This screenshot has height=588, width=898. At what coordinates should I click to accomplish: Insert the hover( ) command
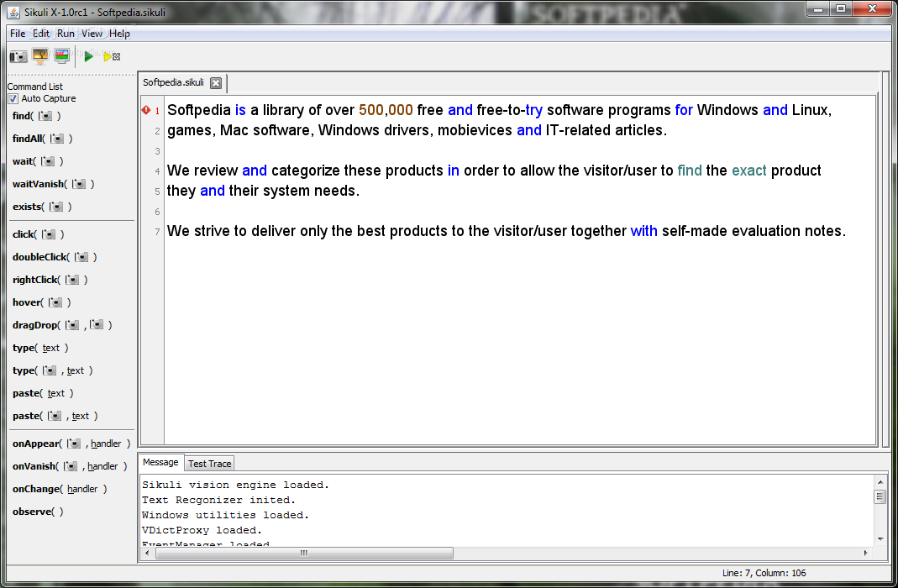coord(42,302)
